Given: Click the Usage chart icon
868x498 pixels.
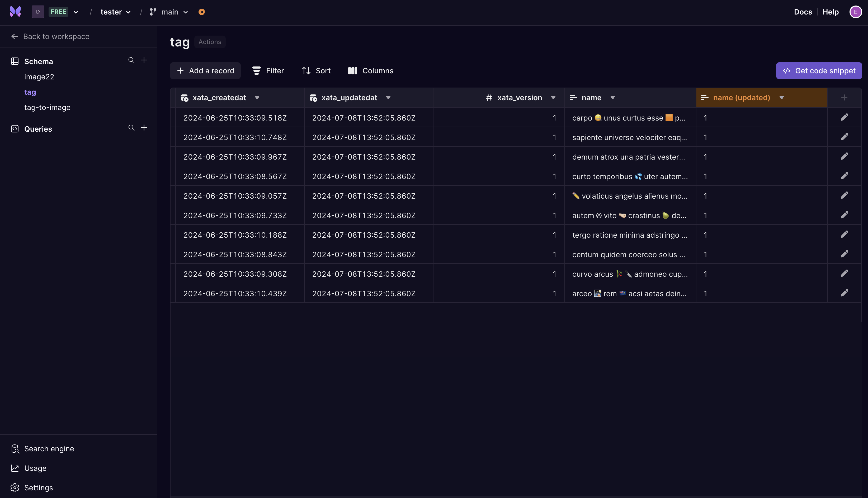Looking at the screenshot, I should 15,468.
